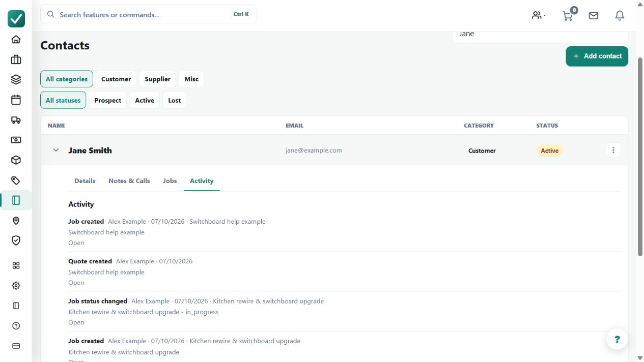Click the page vertical scrollbar thumb
This screenshot has height=362, width=644.
point(640,157)
